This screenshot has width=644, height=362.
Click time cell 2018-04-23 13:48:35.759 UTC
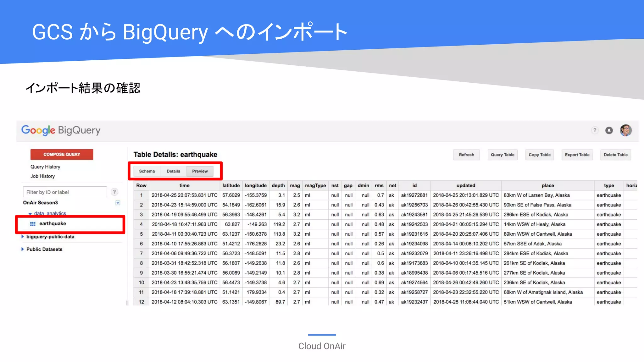(185, 283)
